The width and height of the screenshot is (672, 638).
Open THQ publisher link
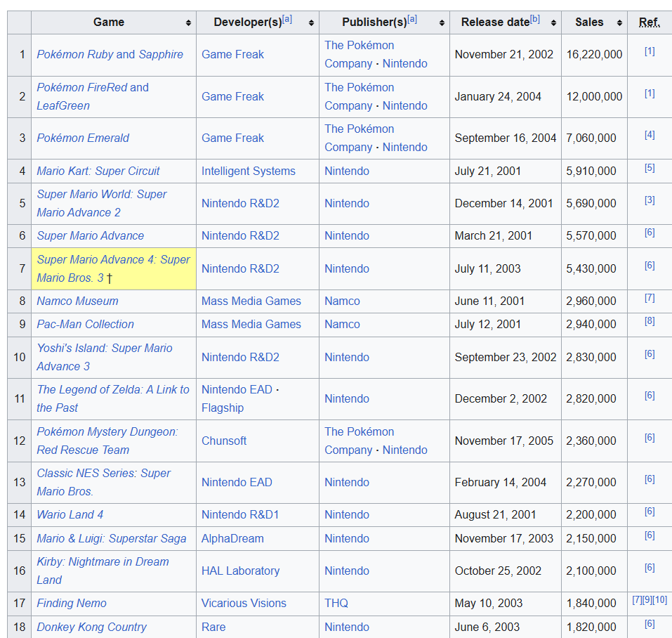[336, 604]
